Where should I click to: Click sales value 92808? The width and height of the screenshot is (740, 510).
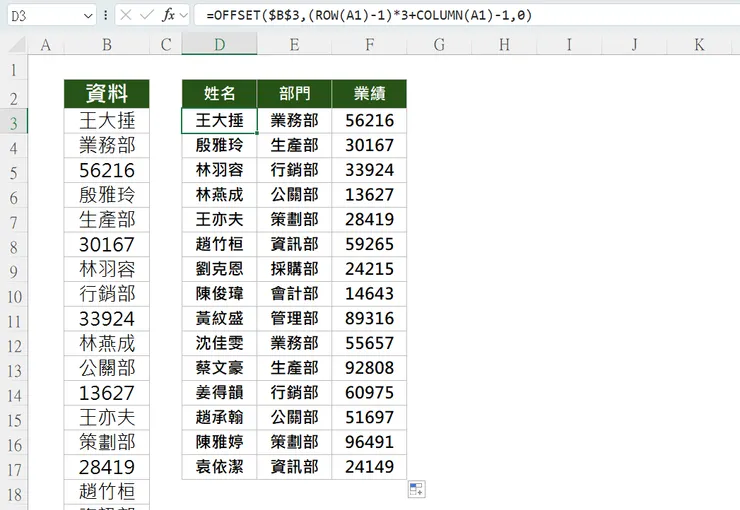point(370,368)
